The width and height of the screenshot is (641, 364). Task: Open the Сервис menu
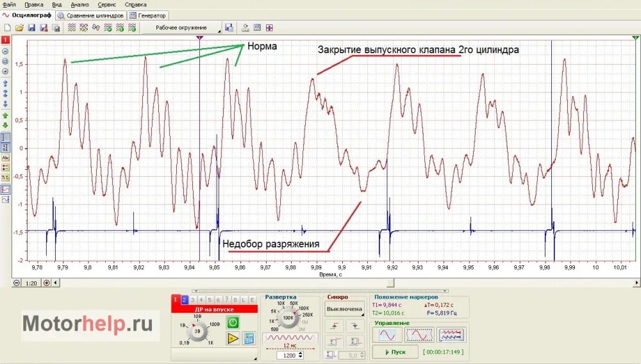[x=106, y=4]
